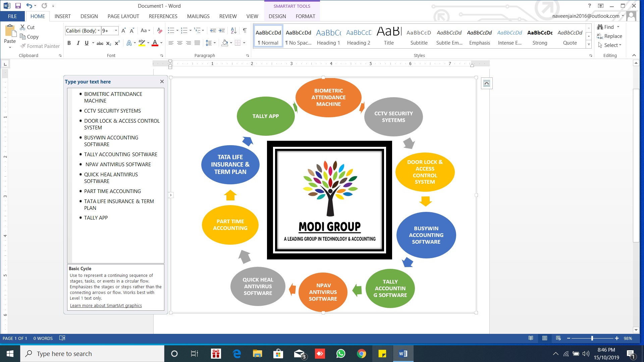Select the PART TIME ACCOUNTING circle shape

point(230,225)
